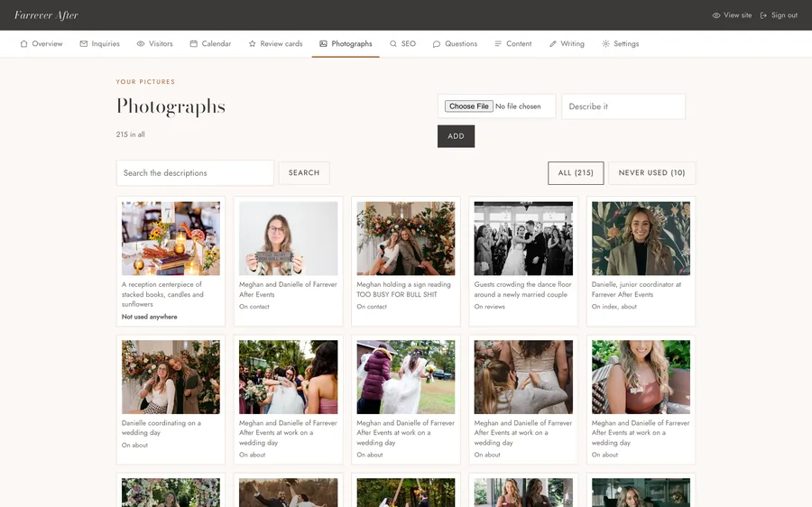Click the Review cards star icon
812x507 pixels.
253,44
